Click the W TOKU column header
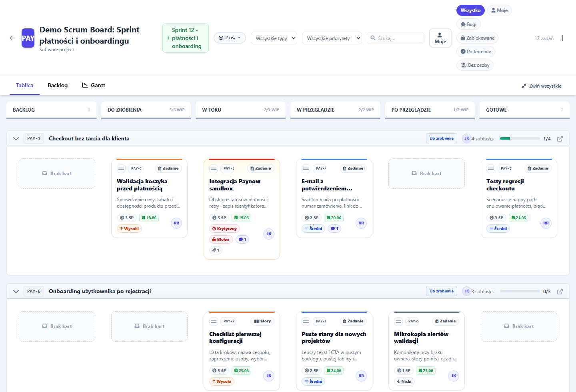Screen dimensions: 576x392 (x=240, y=110)
